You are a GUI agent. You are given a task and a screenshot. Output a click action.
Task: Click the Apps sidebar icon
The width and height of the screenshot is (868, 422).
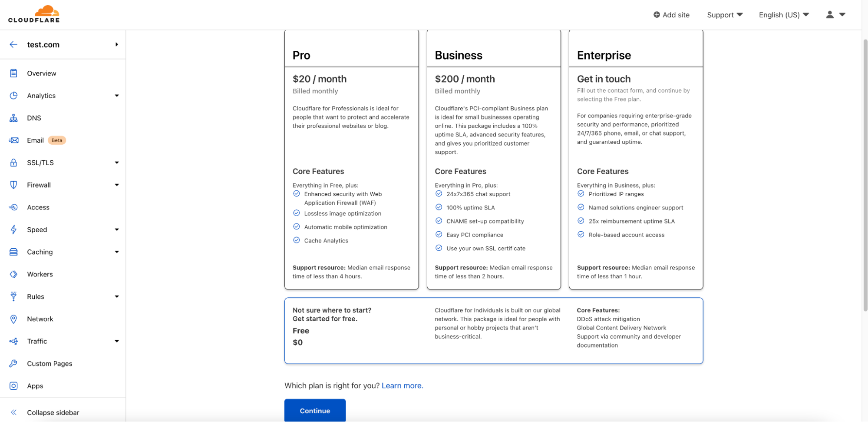pyautogui.click(x=13, y=386)
